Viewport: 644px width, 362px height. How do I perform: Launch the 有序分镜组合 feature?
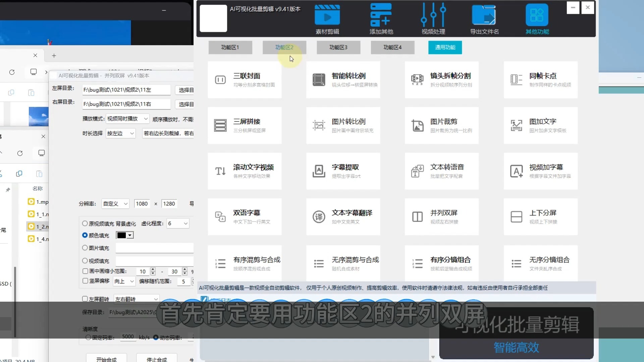(x=441, y=263)
